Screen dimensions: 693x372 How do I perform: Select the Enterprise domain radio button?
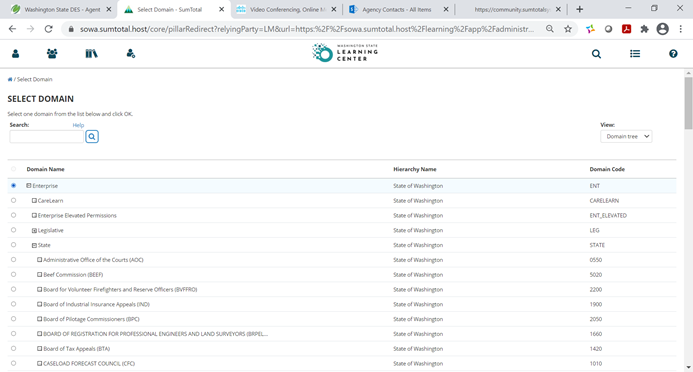coord(14,186)
